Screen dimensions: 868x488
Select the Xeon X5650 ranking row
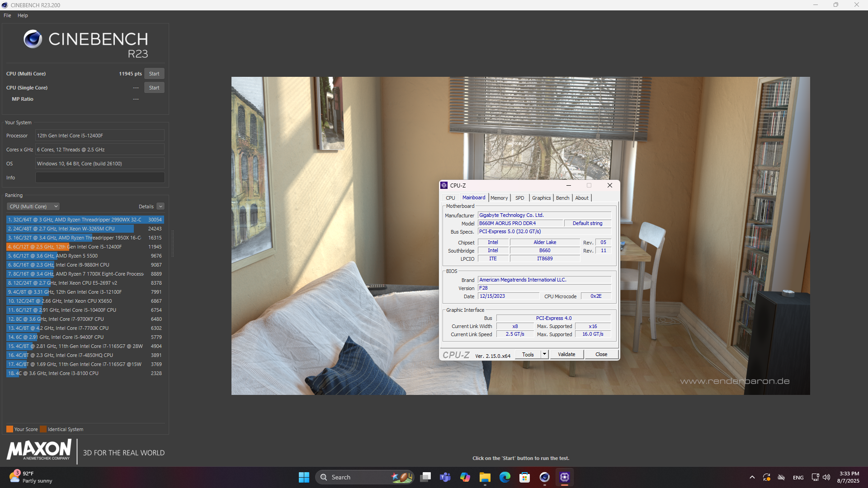[x=85, y=301]
